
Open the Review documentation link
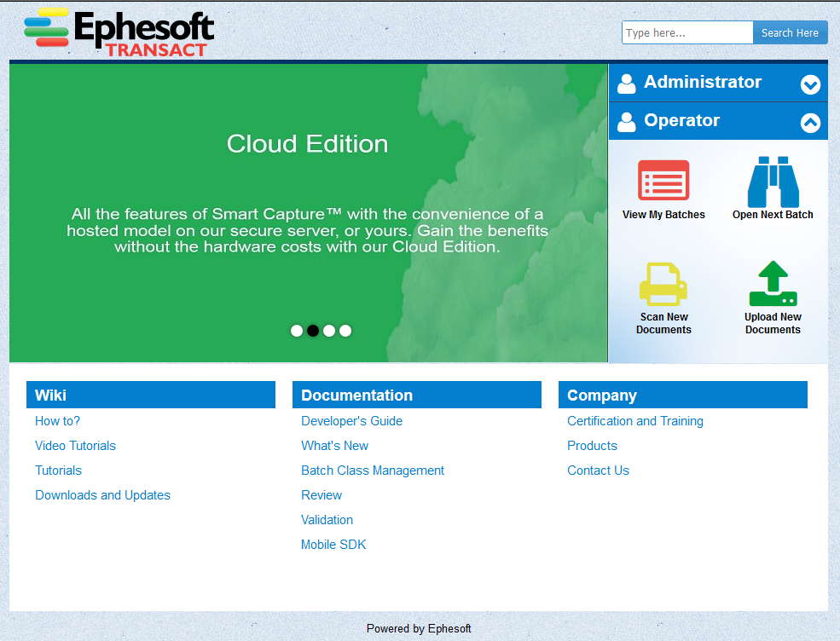coord(321,494)
